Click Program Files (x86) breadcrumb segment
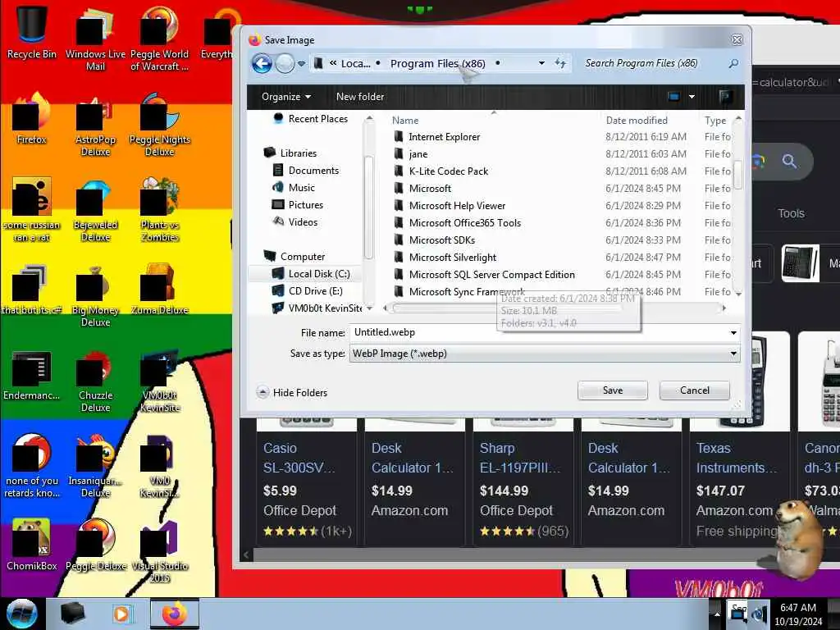The width and height of the screenshot is (840, 630). pyautogui.click(x=438, y=63)
